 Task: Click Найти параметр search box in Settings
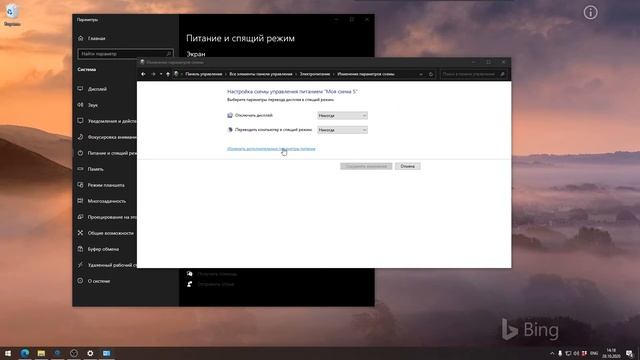pyautogui.click(x=125, y=54)
